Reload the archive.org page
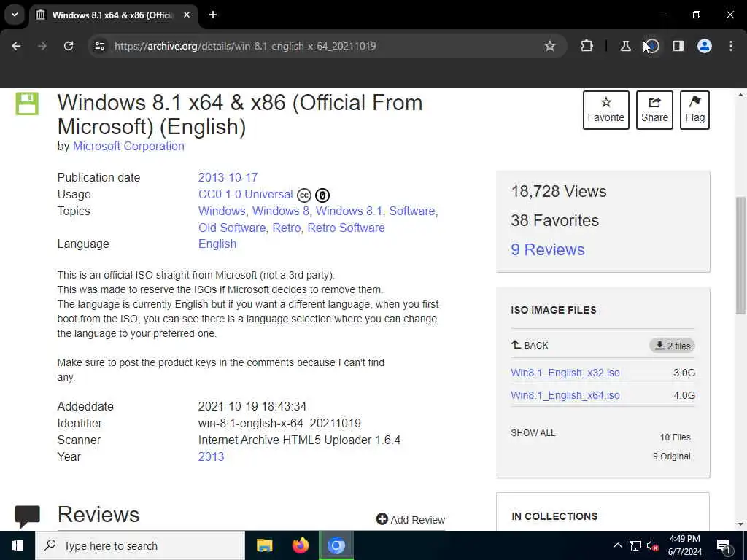 pyautogui.click(x=69, y=46)
